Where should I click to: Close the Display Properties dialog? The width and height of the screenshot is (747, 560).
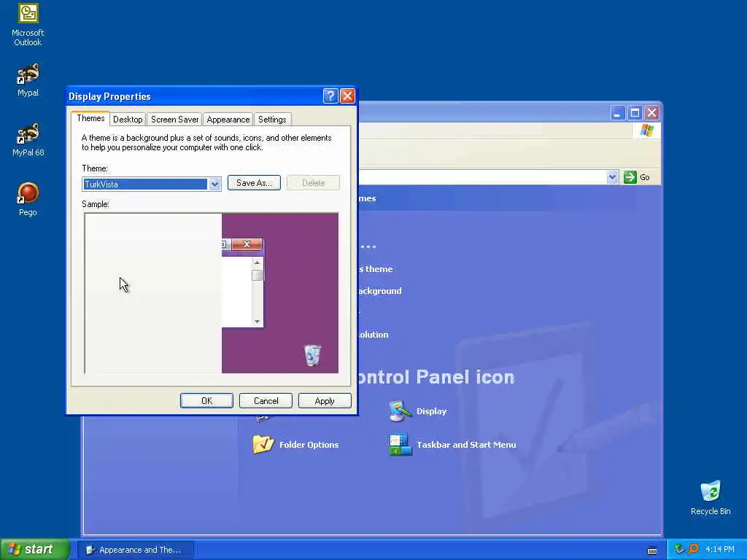tap(347, 96)
